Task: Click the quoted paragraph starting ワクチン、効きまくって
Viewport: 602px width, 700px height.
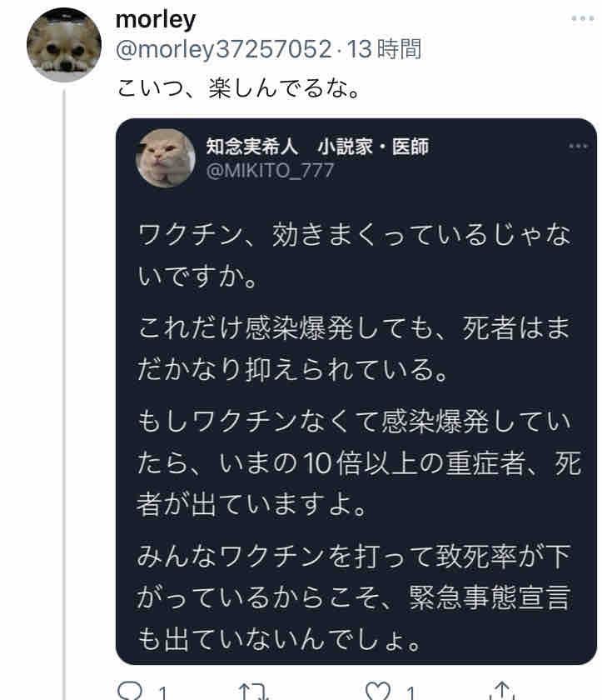Action: (355, 252)
